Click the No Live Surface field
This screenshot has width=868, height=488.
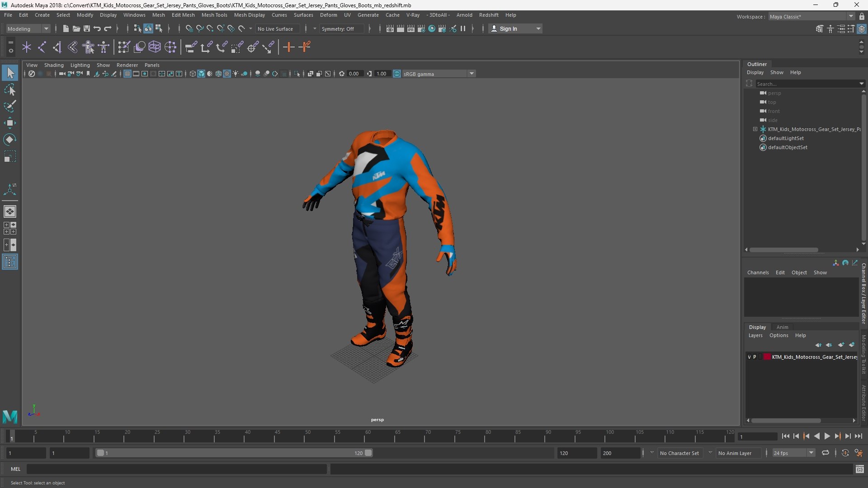pyautogui.click(x=278, y=28)
